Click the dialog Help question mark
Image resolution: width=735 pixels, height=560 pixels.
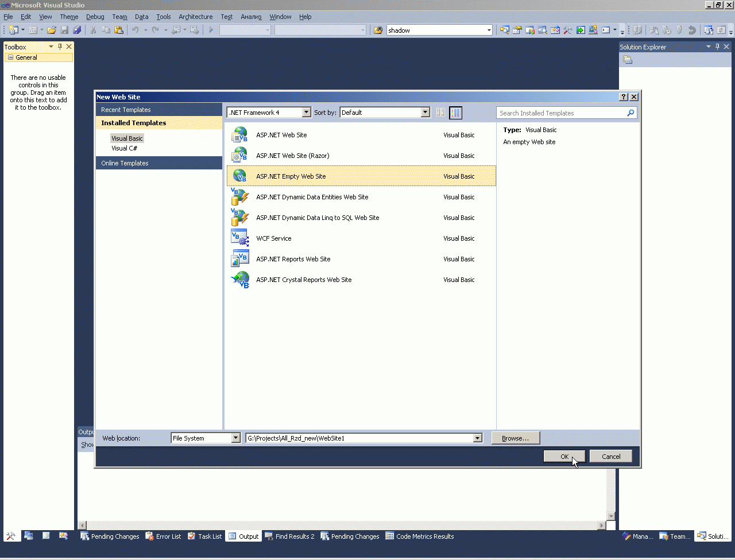[624, 97]
